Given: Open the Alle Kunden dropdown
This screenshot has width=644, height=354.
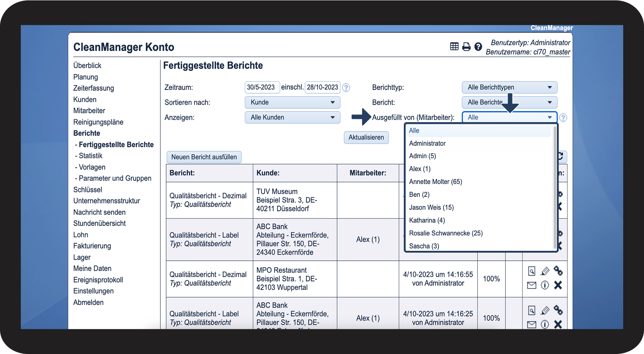Looking at the screenshot, I should (x=292, y=117).
